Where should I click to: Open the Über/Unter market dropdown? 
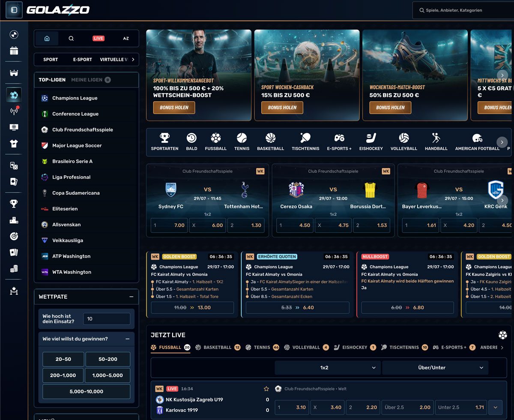pos(435,368)
